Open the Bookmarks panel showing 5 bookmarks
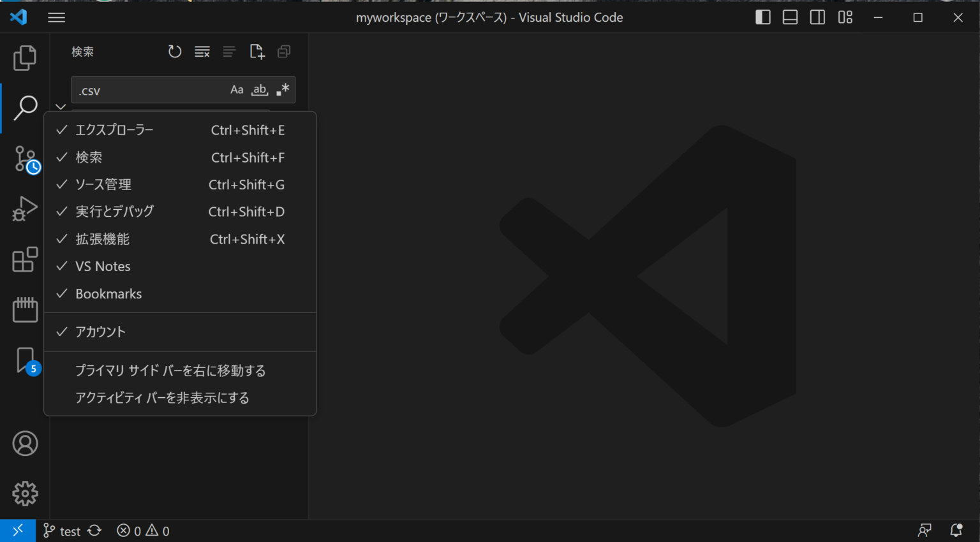The image size is (980, 542). tap(24, 360)
